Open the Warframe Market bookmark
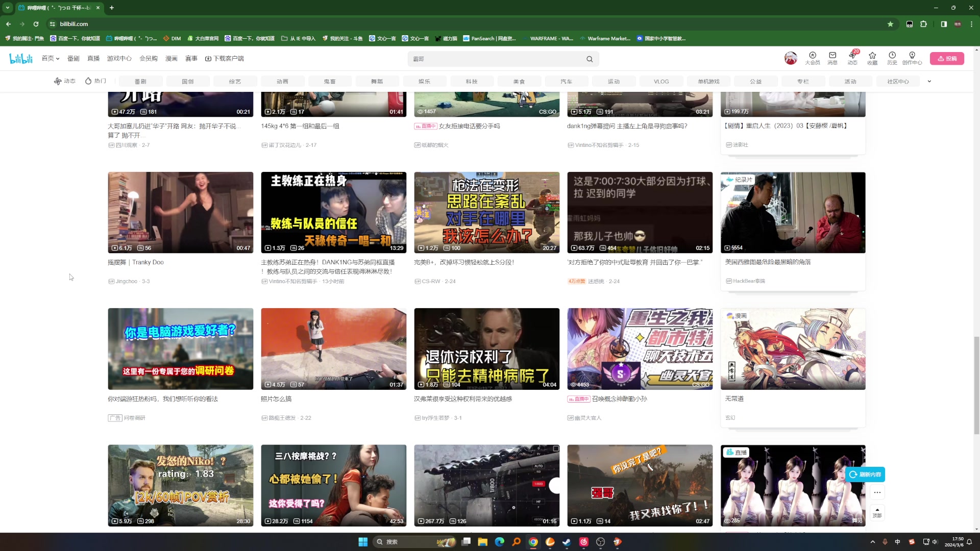Viewport: 980px width, 551px height. (x=605, y=38)
